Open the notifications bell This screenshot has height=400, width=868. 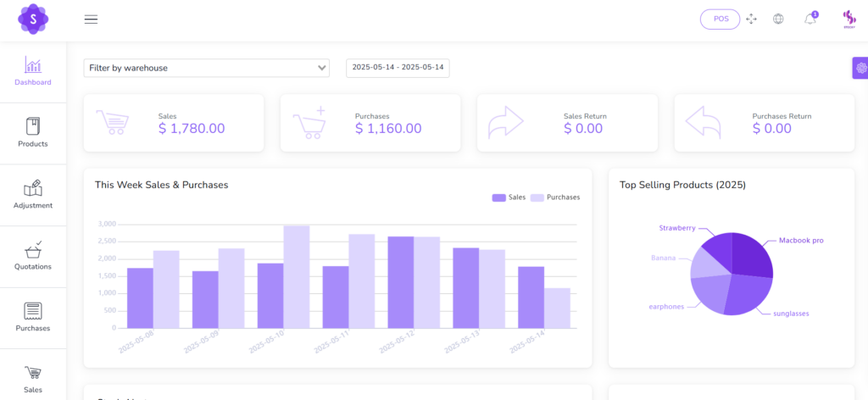pos(810,19)
